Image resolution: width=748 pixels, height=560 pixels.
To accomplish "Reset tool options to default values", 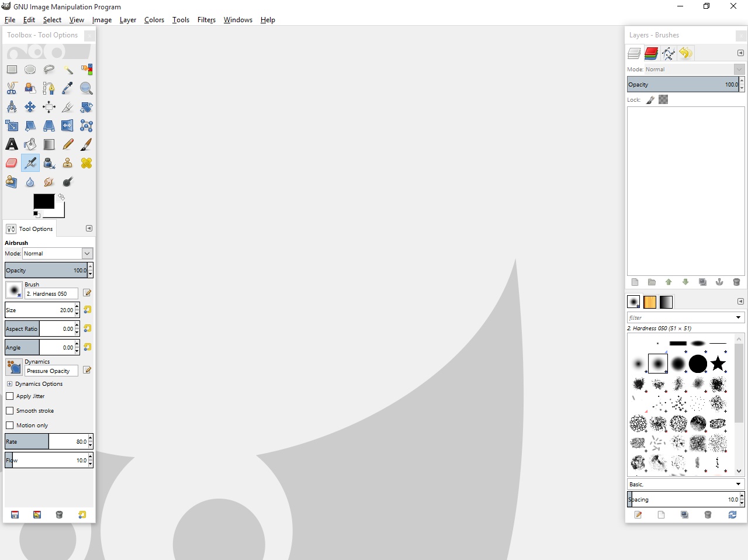I will pyautogui.click(x=82, y=515).
